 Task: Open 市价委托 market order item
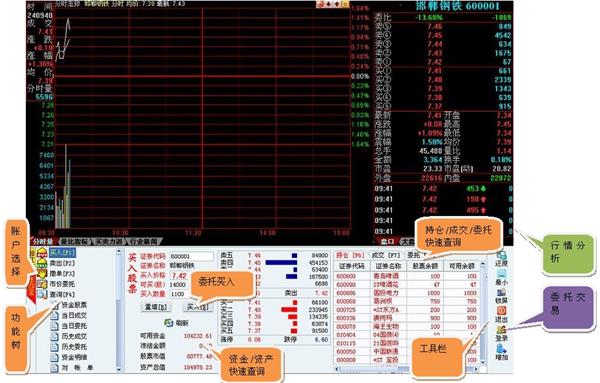pyautogui.click(x=62, y=284)
